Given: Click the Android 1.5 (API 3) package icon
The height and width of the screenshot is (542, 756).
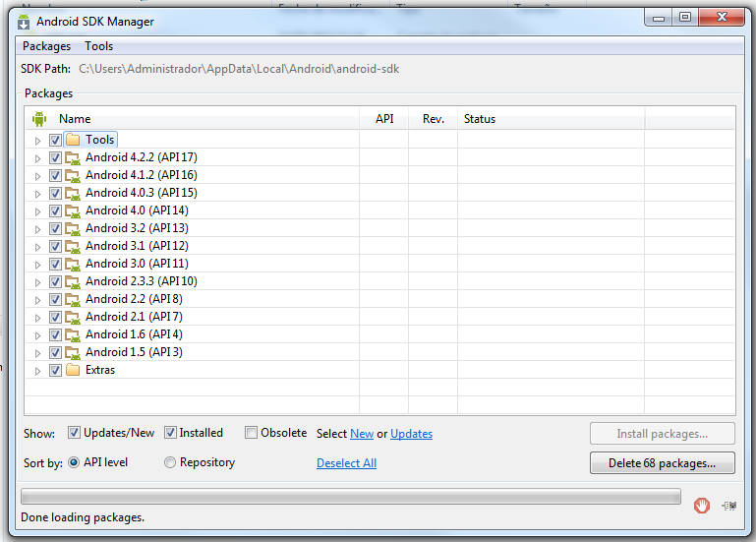Looking at the screenshot, I should [73, 353].
